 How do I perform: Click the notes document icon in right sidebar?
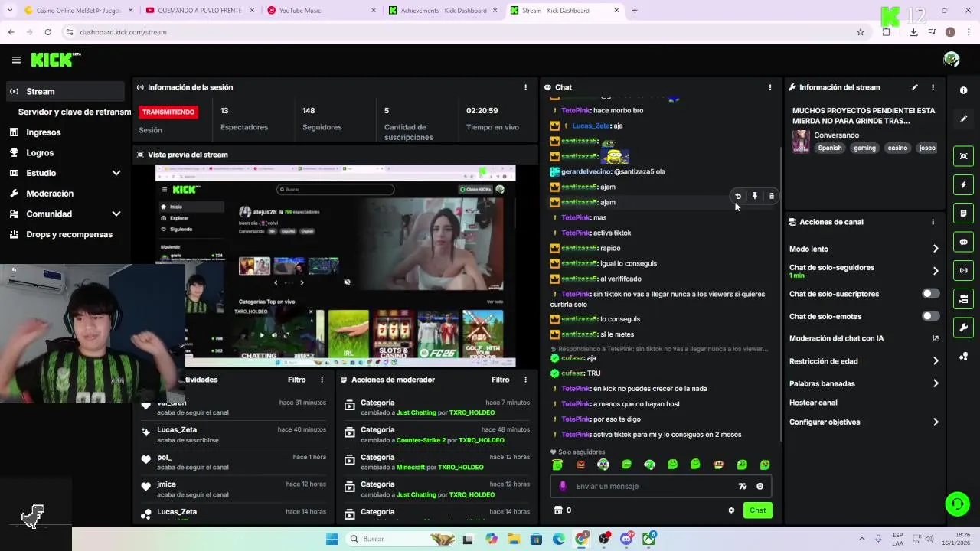(x=963, y=213)
